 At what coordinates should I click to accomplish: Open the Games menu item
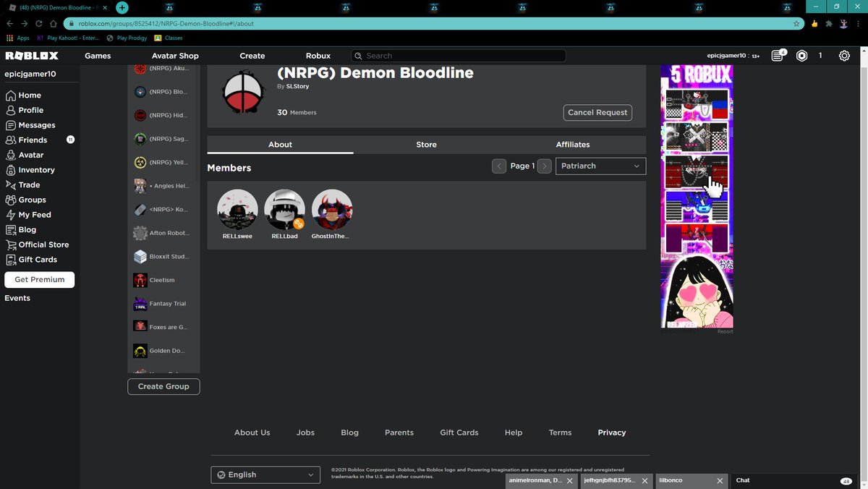(x=98, y=56)
